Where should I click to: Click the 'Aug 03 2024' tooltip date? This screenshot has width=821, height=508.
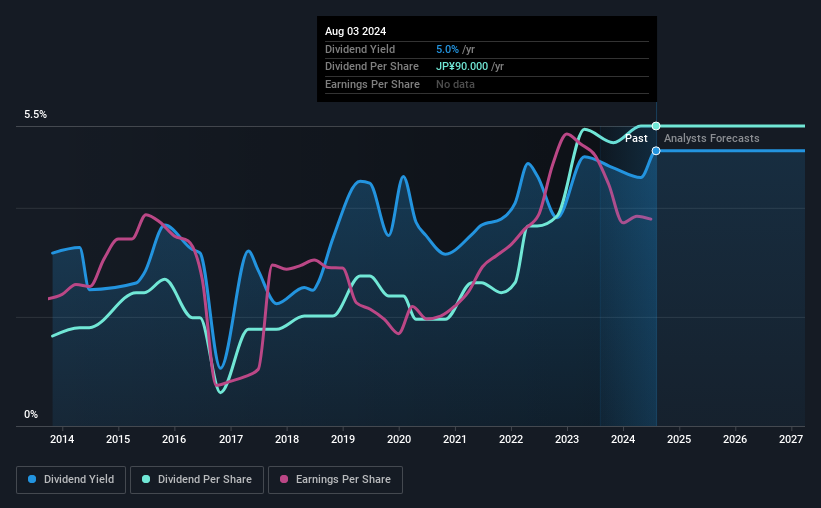356,31
